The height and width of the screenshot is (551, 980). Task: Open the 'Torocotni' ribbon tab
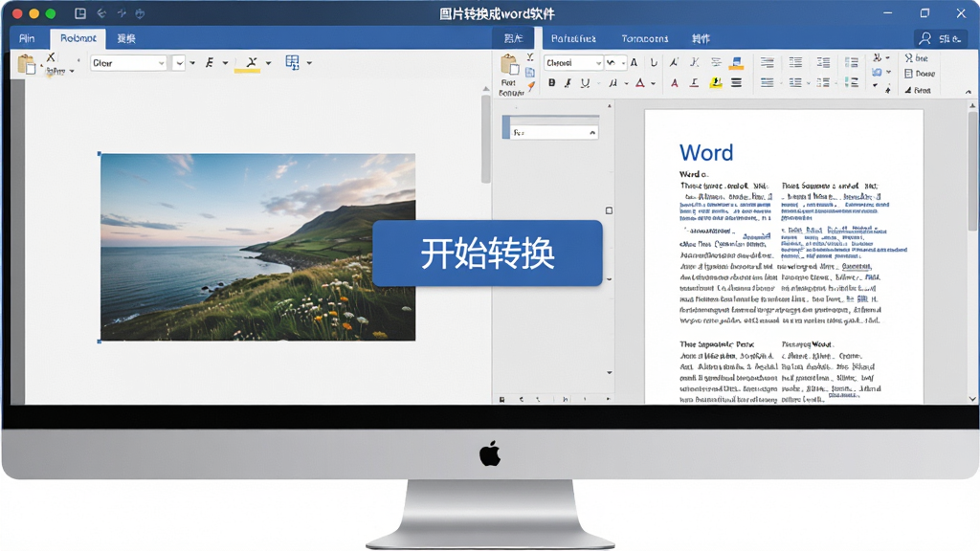644,38
